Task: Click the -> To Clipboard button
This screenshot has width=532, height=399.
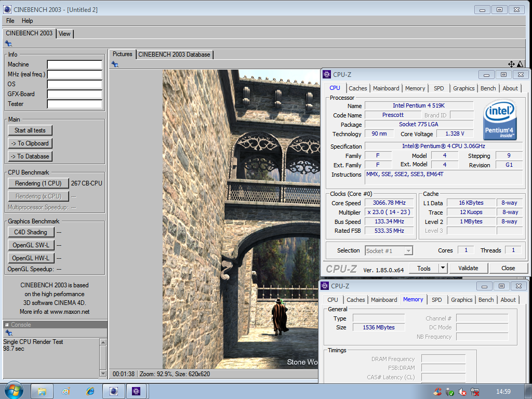Action: pos(30,143)
